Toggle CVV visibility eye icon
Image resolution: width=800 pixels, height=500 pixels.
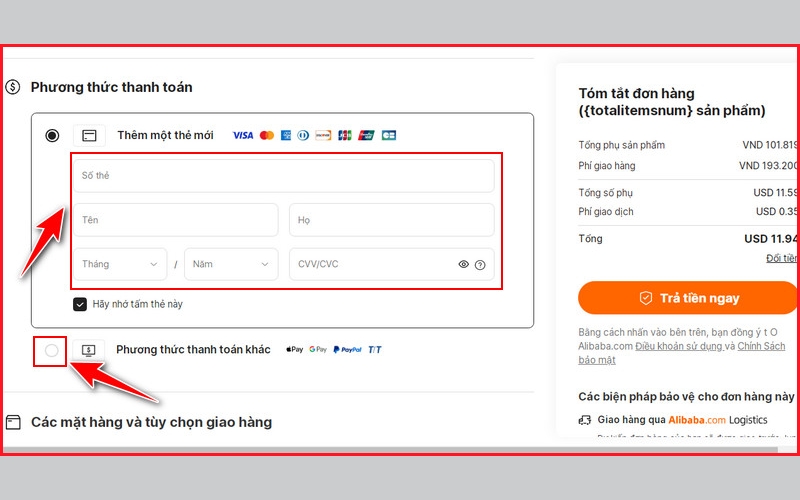463,264
